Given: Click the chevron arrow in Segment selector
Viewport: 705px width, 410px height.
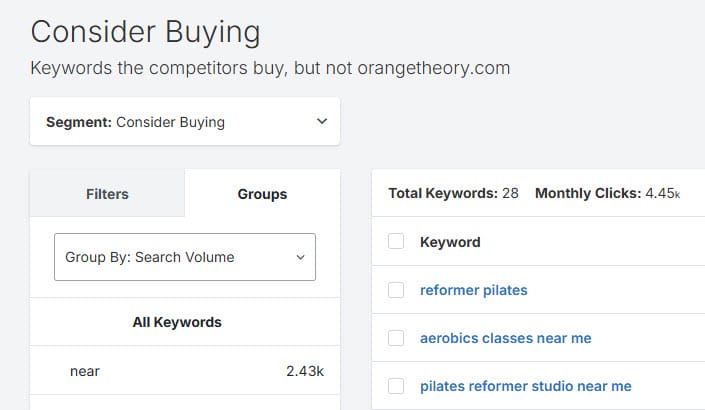Looking at the screenshot, I should [x=321, y=122].
